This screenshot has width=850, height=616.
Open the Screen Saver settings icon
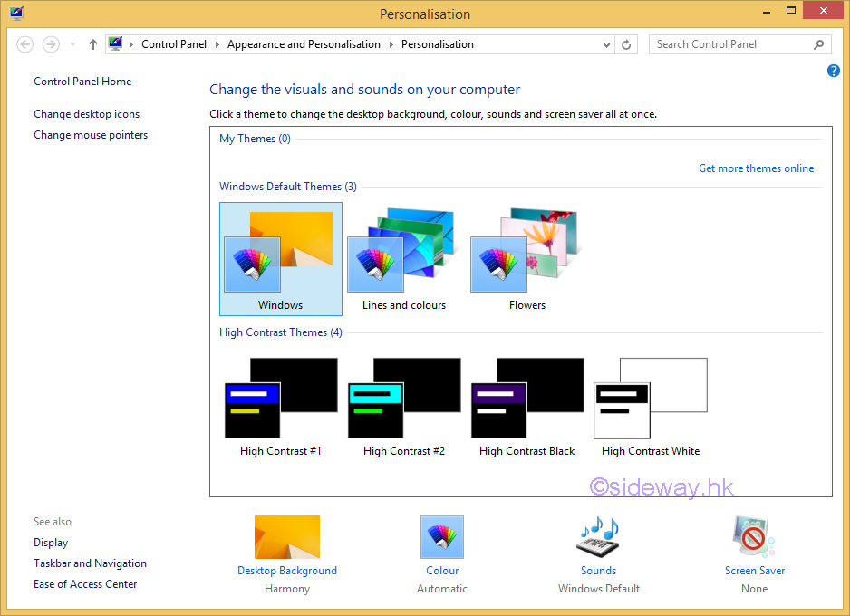click(754, 537)
